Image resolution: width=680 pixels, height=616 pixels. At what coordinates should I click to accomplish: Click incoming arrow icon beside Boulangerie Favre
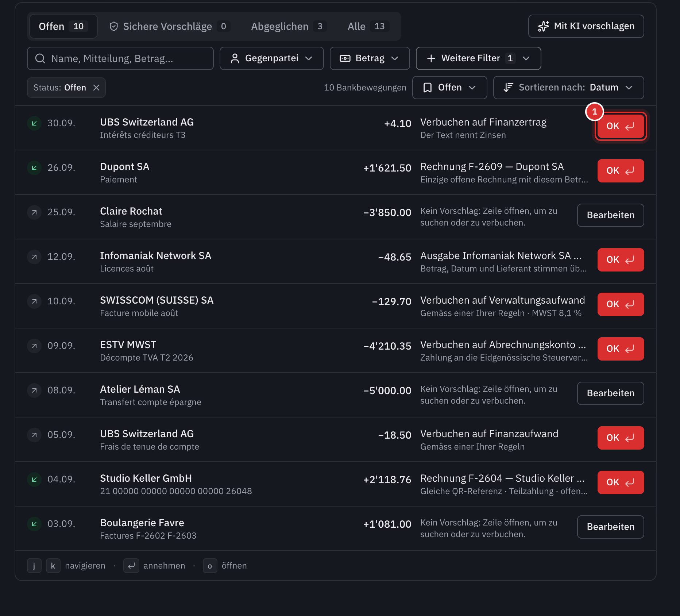(x=34, y=524)
